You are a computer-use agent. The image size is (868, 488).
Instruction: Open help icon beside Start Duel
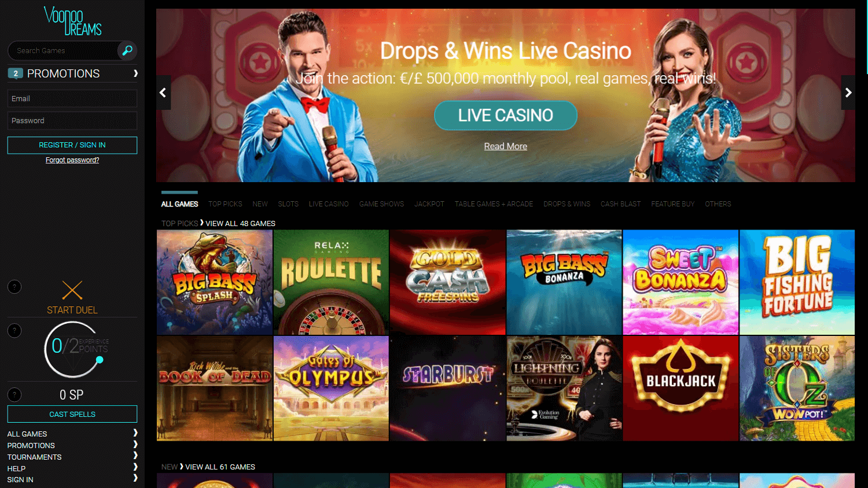(x=14, y=287)
